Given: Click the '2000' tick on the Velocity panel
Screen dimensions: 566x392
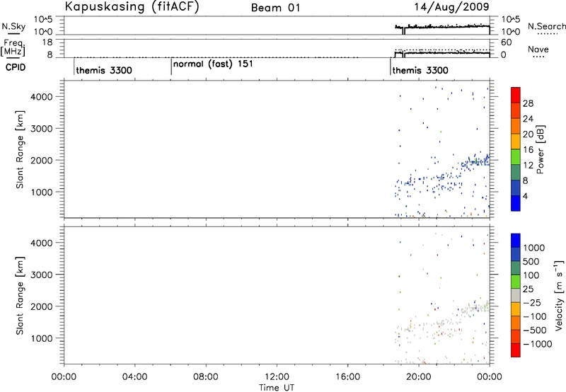Looking at the screenshot, I should point(42,306).
